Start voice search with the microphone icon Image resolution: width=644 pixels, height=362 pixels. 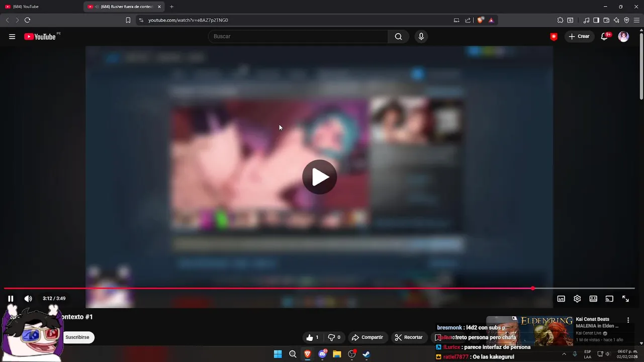(x=421, y=36)
